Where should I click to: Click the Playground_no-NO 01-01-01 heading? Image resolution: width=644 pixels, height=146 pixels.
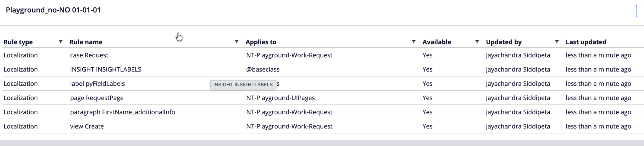[x=53, y=10]
